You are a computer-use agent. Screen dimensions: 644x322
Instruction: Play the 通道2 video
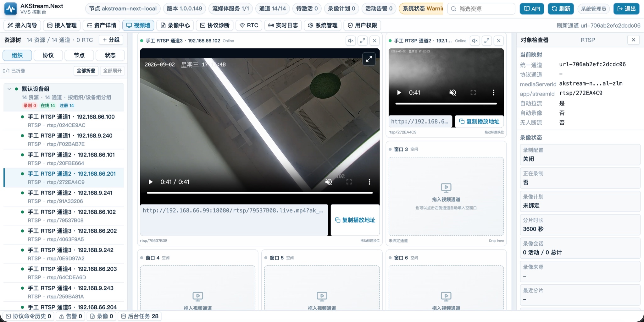pyautogui.click(x=399, y=93)
